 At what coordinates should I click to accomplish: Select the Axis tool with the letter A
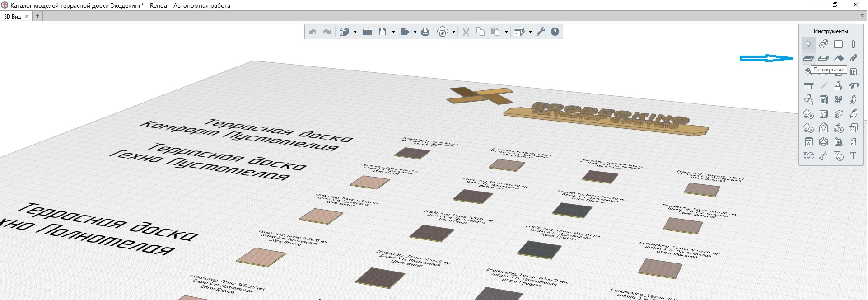(x=824, y=44)
